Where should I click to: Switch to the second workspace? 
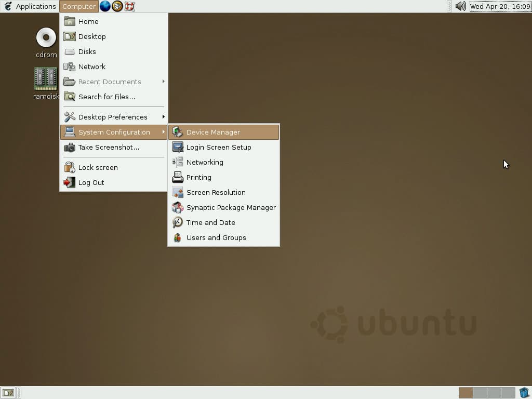click(480, 393)
